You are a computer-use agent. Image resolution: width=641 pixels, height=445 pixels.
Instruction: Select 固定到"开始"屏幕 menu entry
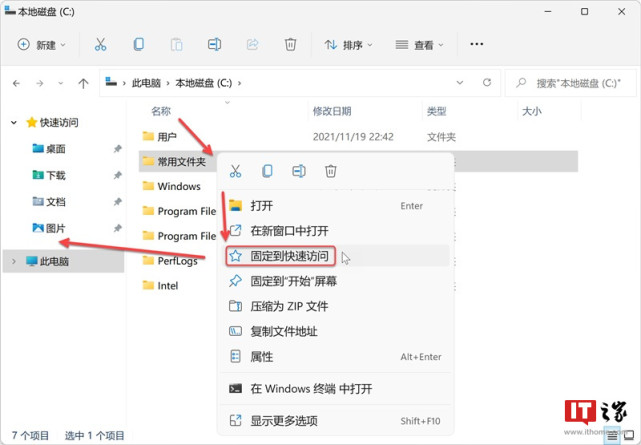(x=335, y=281)
